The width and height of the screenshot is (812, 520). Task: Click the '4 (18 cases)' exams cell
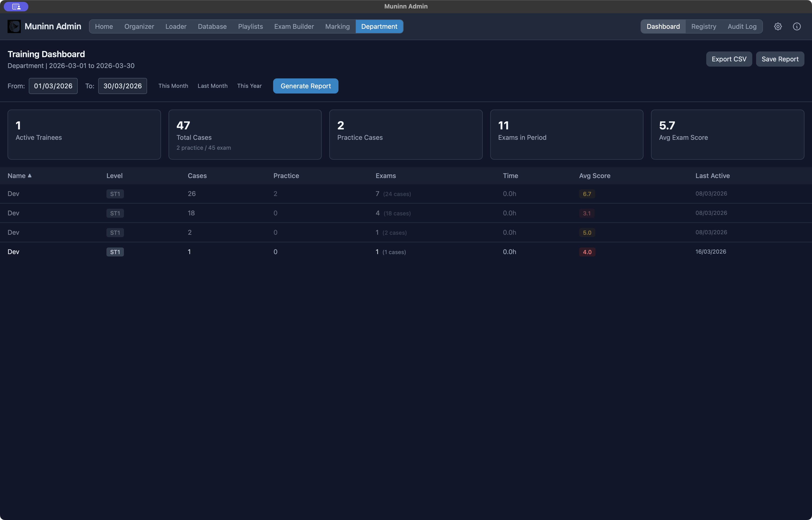(393, 213)
